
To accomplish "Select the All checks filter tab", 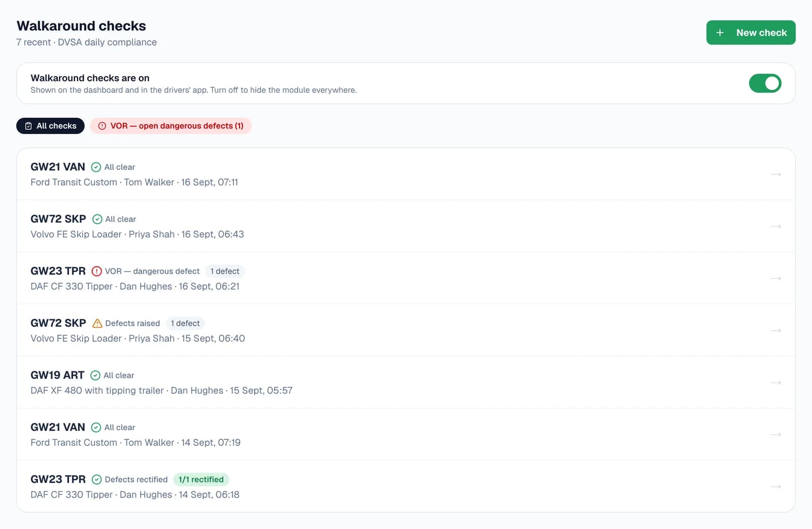I will point(50,126).
